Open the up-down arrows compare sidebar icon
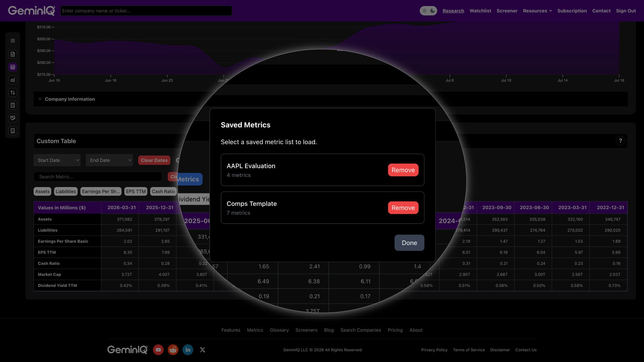This screenshot has width=644, height=362. pyautogui.click(x=13, y=93)
